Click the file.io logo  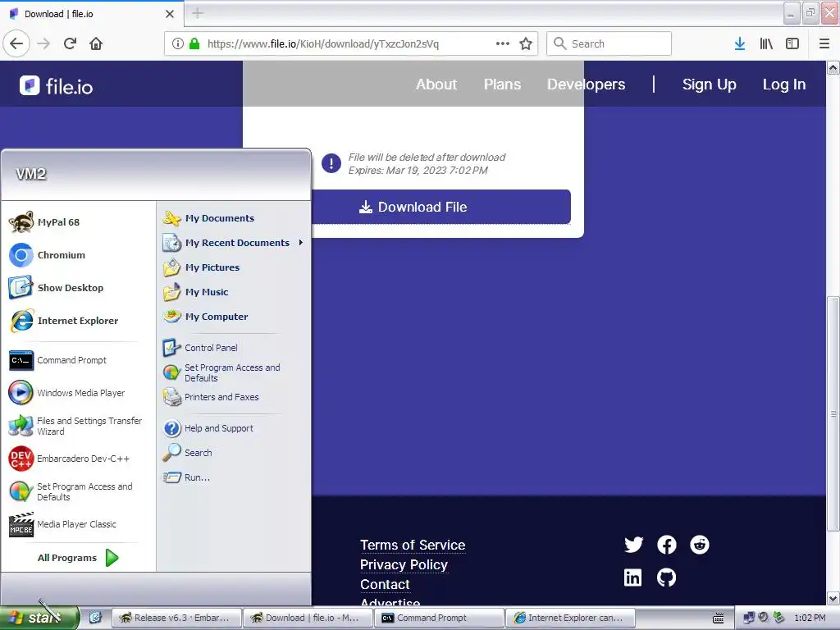[57, 85]
